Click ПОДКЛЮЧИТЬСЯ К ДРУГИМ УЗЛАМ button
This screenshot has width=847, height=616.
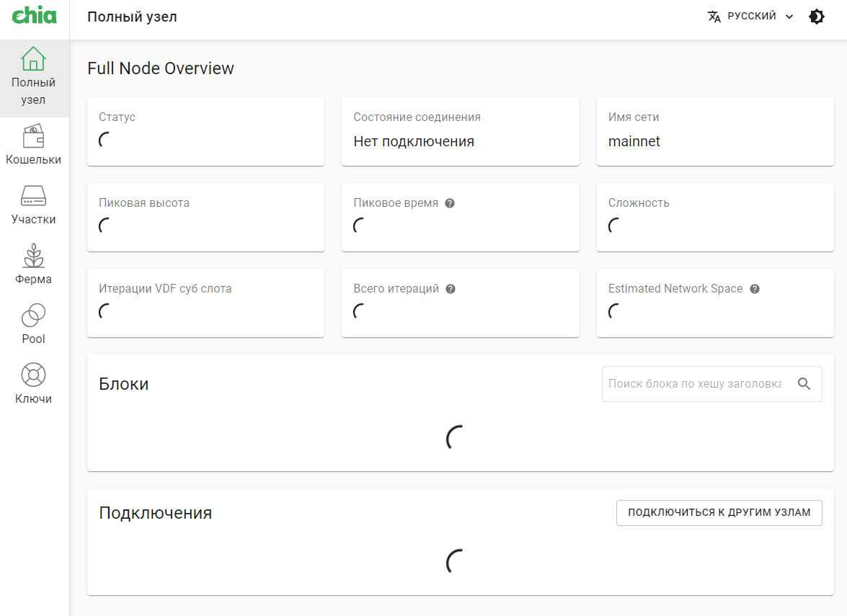click(x=719, y=512)
